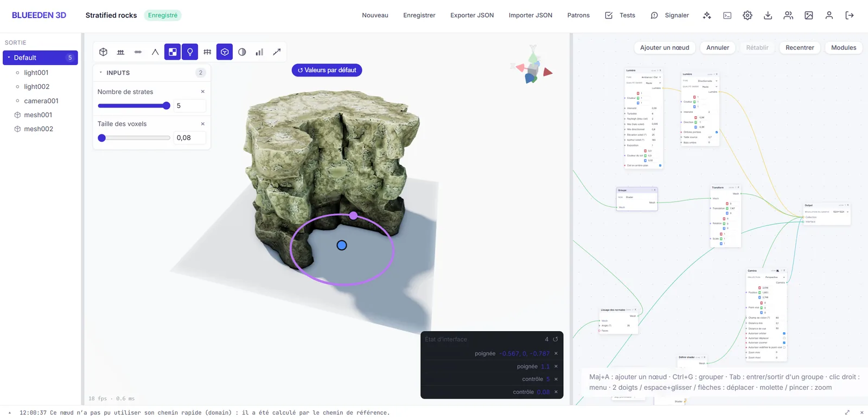868x418 pixels.
Task: Click the bar chart statistics icon
Action: point(259,52)
